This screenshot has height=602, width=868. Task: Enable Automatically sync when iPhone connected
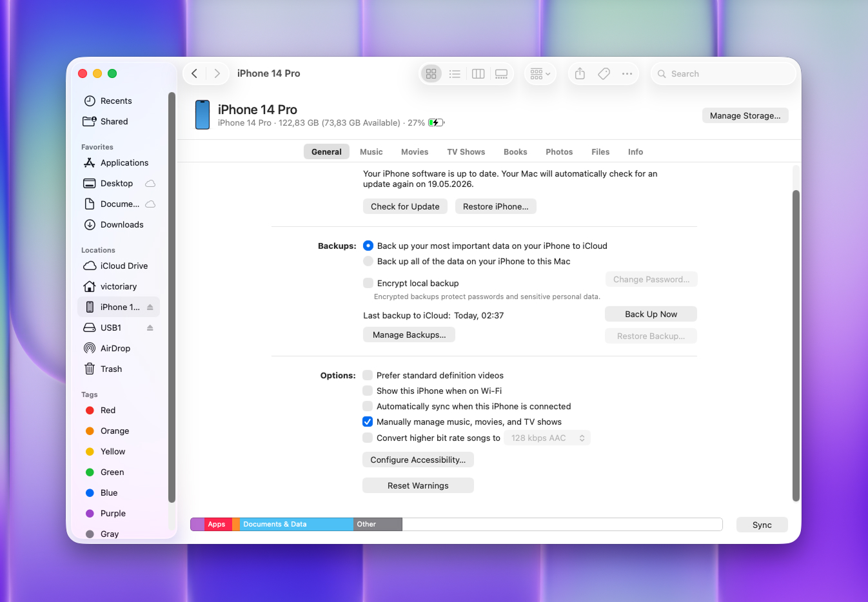click(x=368, y=406)
